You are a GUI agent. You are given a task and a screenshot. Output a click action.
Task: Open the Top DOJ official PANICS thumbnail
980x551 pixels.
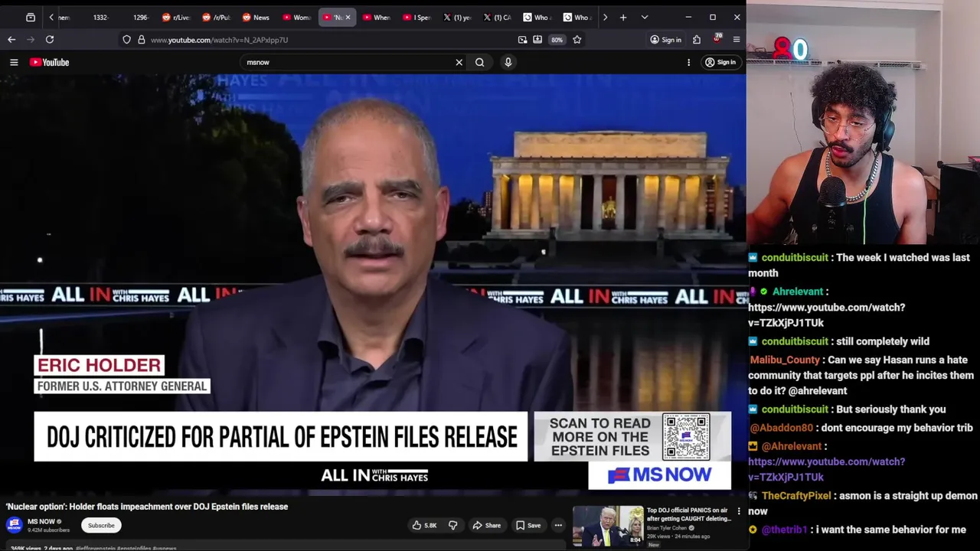click(x=608, y=527)
